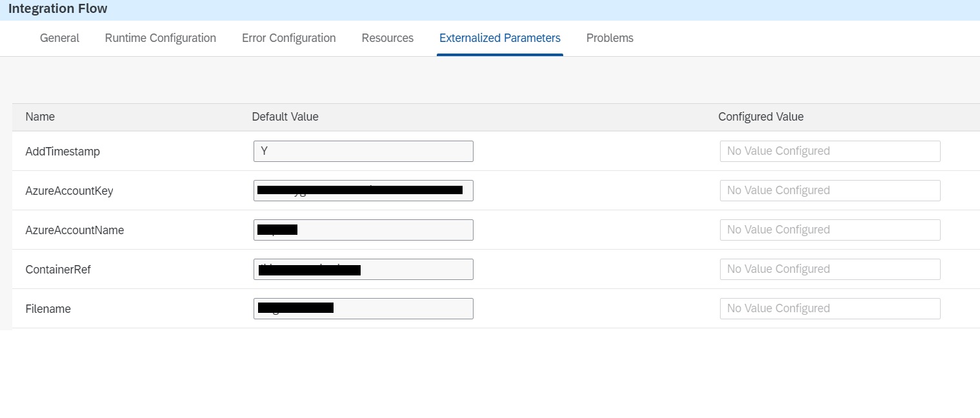The image size is (980, 418).
Task: Click the AddTimestamp default value field
Action: (x=363, y=151)
